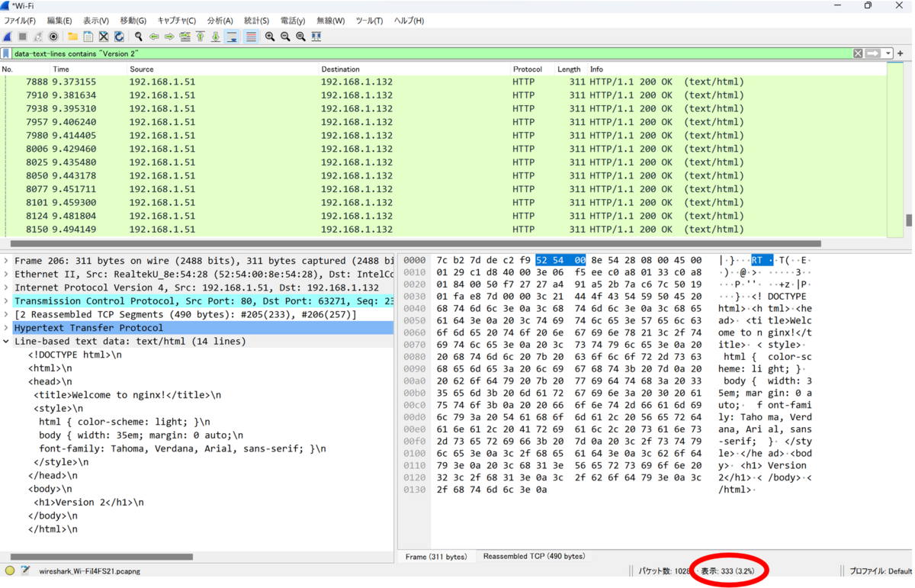The height and width of the screenshot is (588, 915).
Task: Apply the display filter arrow button
Action: click(x=872, y=53)
